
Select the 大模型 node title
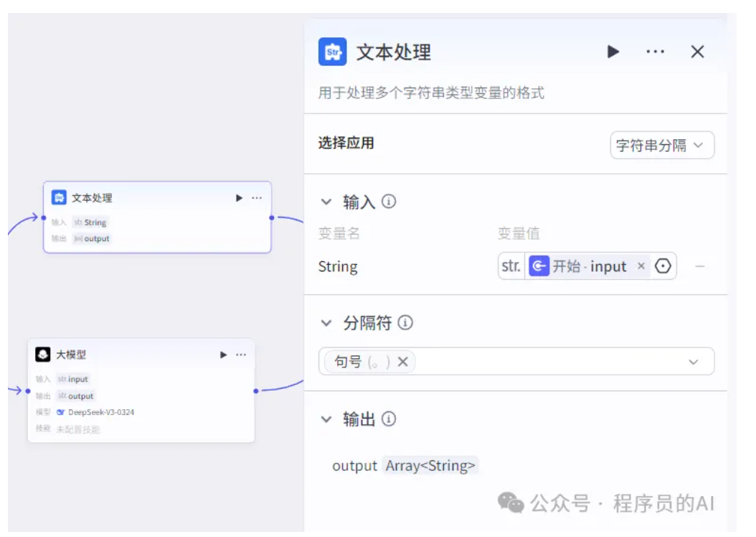coord(71,355)
